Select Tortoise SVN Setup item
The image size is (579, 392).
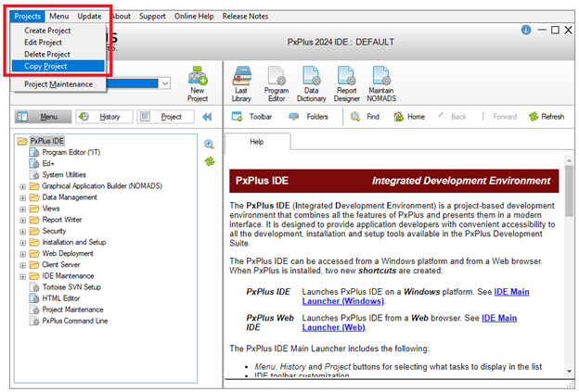(x=71, y=287)
